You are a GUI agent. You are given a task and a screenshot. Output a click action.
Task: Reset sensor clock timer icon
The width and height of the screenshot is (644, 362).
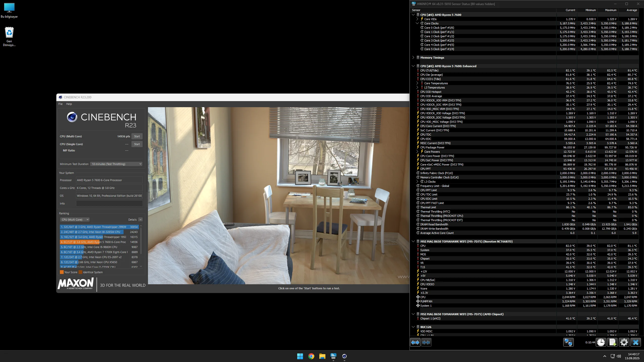pos(601,342)
